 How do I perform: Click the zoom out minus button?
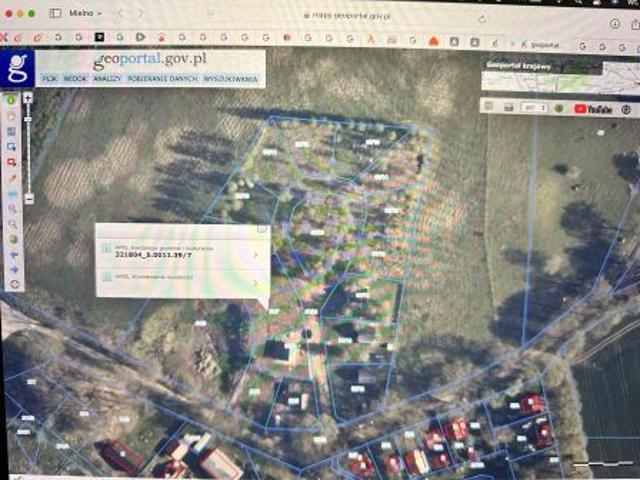(30, 199)
